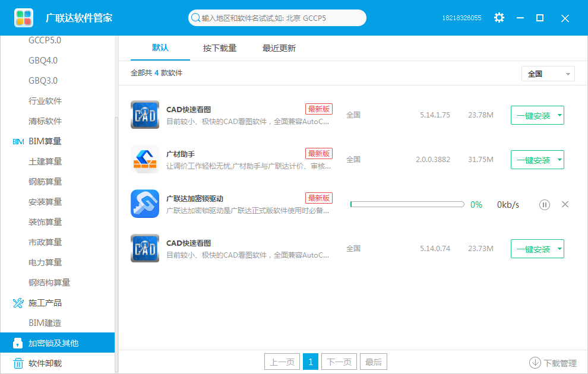
Task: Click the 广联达加密锁驱动 app icon
Action: (x=145, y=204)
